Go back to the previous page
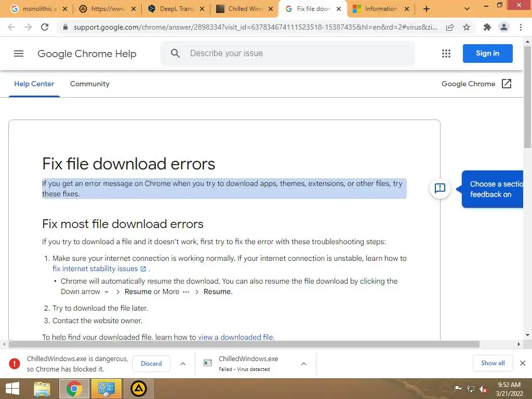Viewport: 532px width, 399px height. [x=11, y=27]
